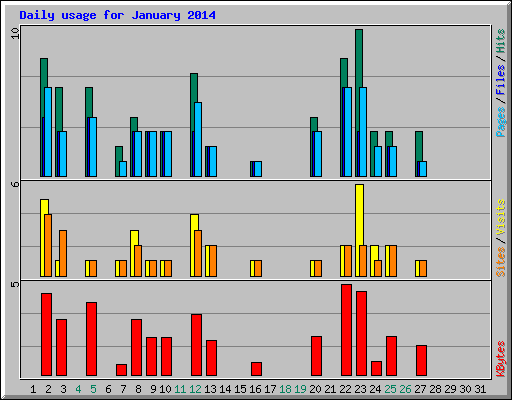Click the 'Daily usage for January 2014' title

[x=117, y=15]
